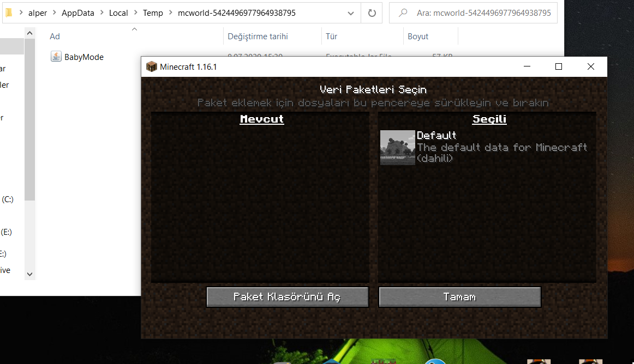Click the navigation pane scrollbar thumb
This screenshot has width=634, height=364.
pos(29,119)
